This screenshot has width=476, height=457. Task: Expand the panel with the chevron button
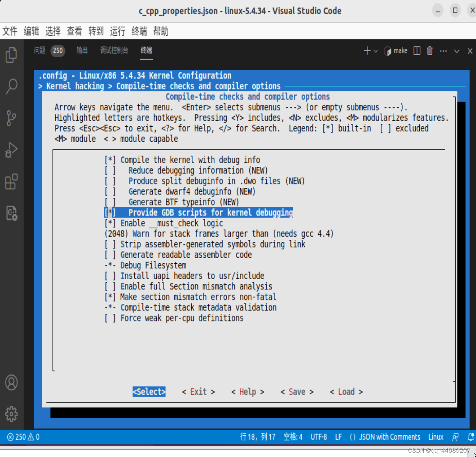pos(456,51)
